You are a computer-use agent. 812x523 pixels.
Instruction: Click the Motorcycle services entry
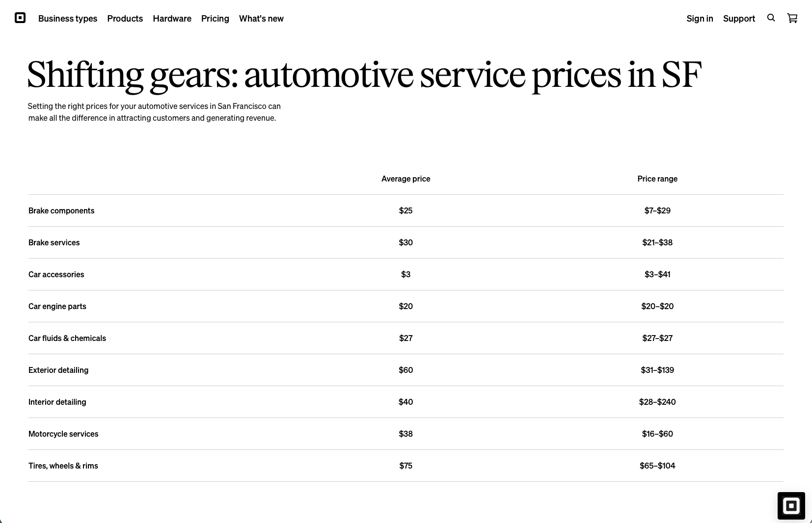[63, 434]
